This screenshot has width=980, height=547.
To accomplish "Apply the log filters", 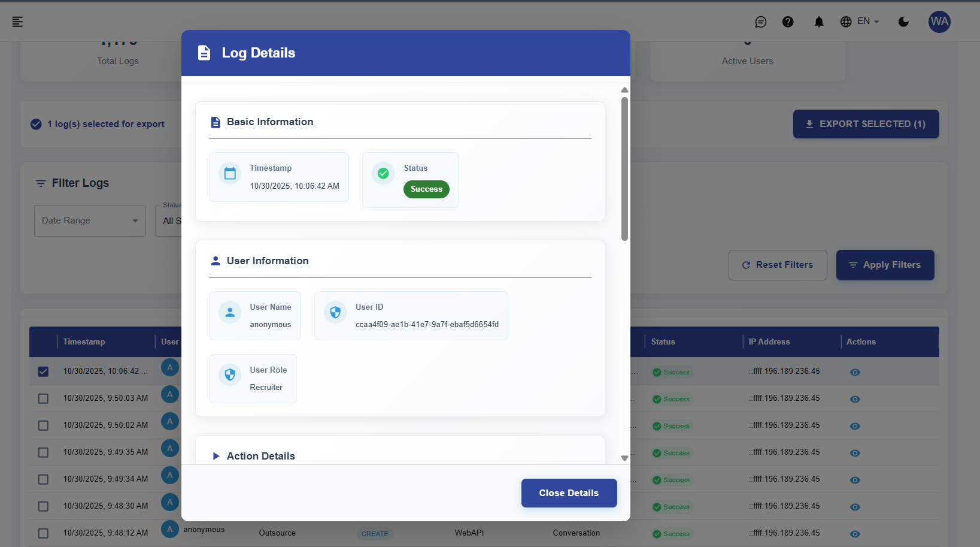I will 885,265.
